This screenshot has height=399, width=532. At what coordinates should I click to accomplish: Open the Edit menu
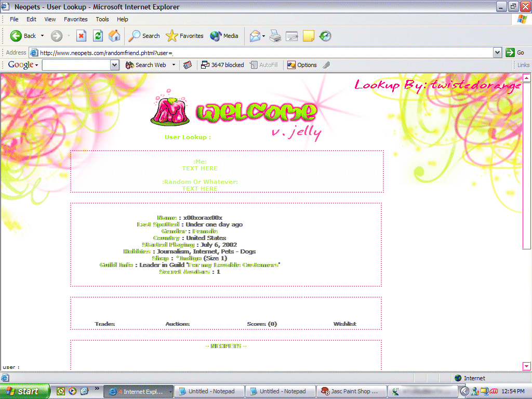tap(31, 19)
